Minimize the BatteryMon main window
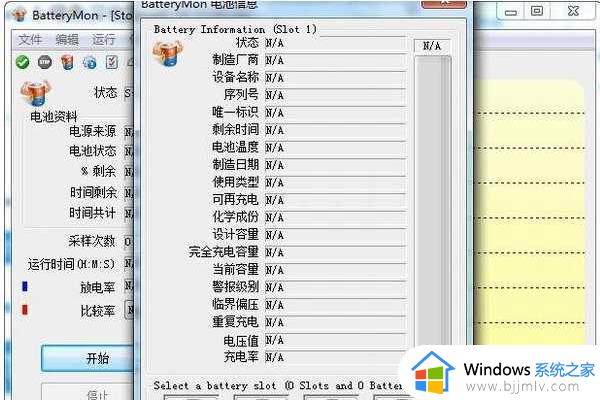This screenshot has height=400, width=600. [511, 12]
